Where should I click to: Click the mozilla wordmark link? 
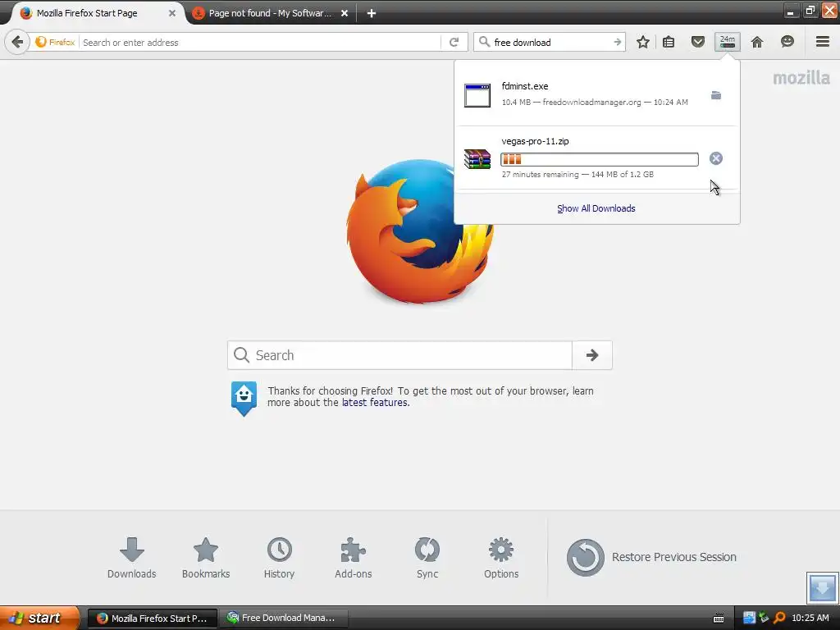coord(801,78)
